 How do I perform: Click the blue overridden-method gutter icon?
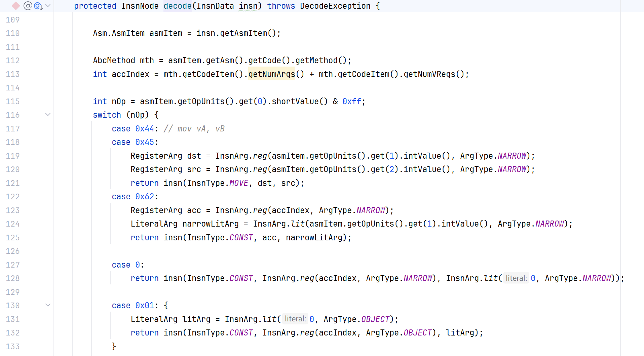click(38, 6)
